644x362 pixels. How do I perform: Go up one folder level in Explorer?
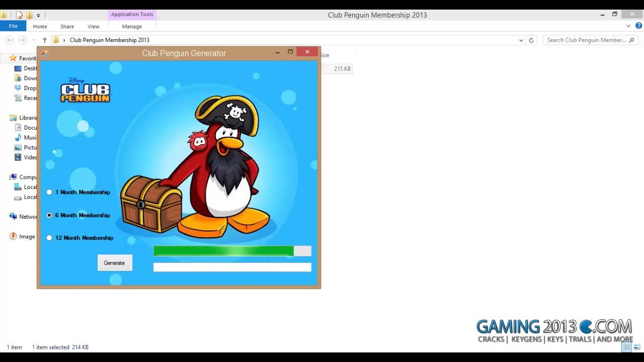point(44,40)
